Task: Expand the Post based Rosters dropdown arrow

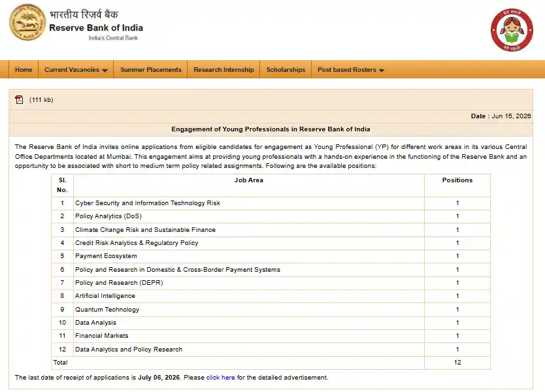Action: 382,70
